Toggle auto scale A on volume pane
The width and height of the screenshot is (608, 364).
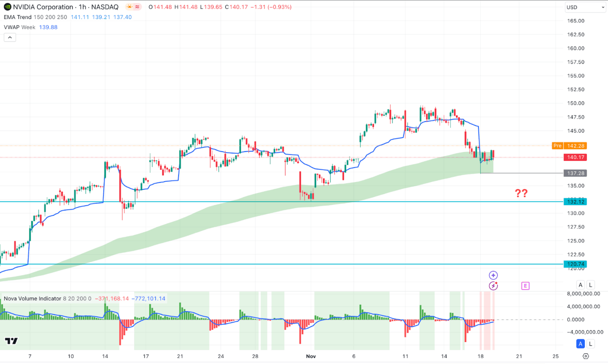point(580,344)
